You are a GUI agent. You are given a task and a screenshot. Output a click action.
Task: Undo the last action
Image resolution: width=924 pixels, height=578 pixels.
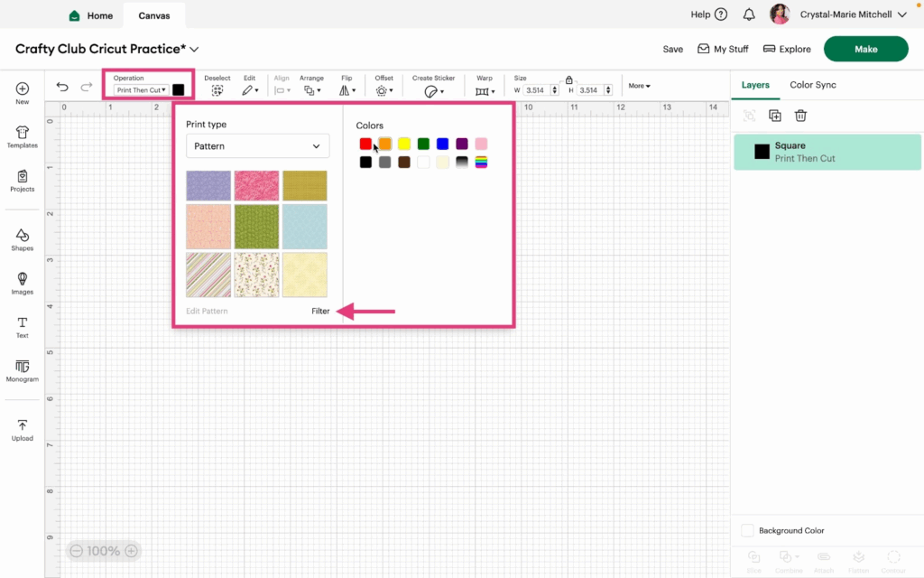point(62,88)
